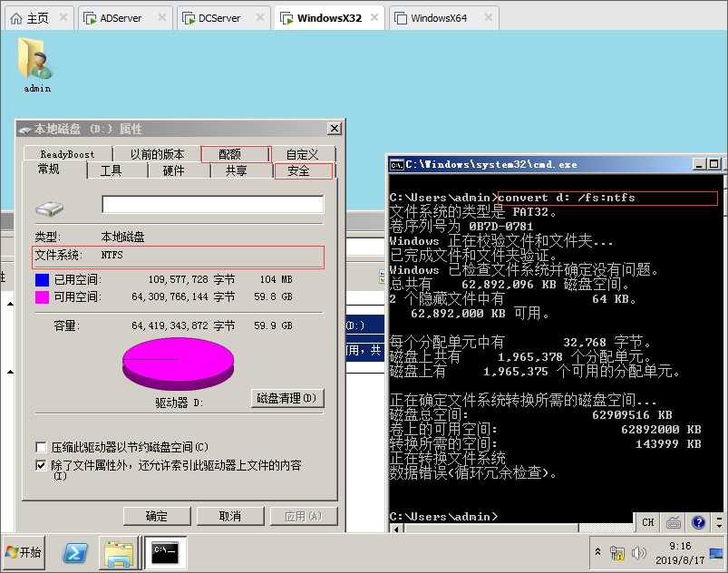Show hidden tray icons arrow
728x573 pixels.
598,552
